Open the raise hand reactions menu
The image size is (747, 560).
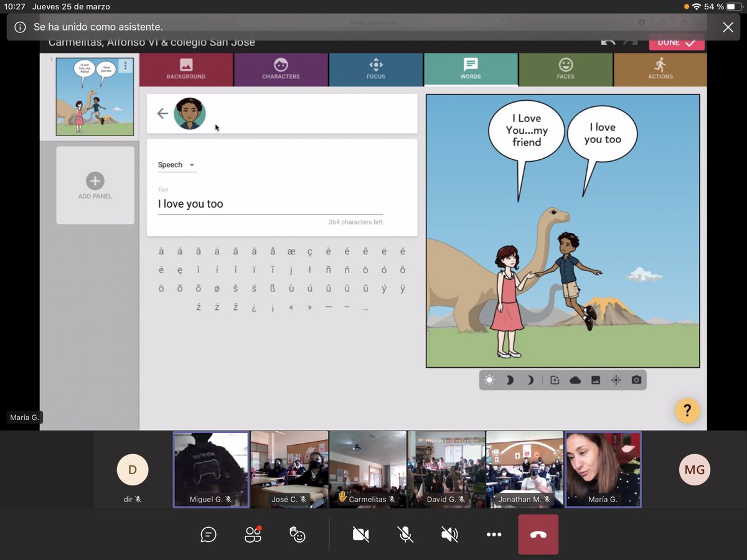pyautogui.click(x=298, y=534)
